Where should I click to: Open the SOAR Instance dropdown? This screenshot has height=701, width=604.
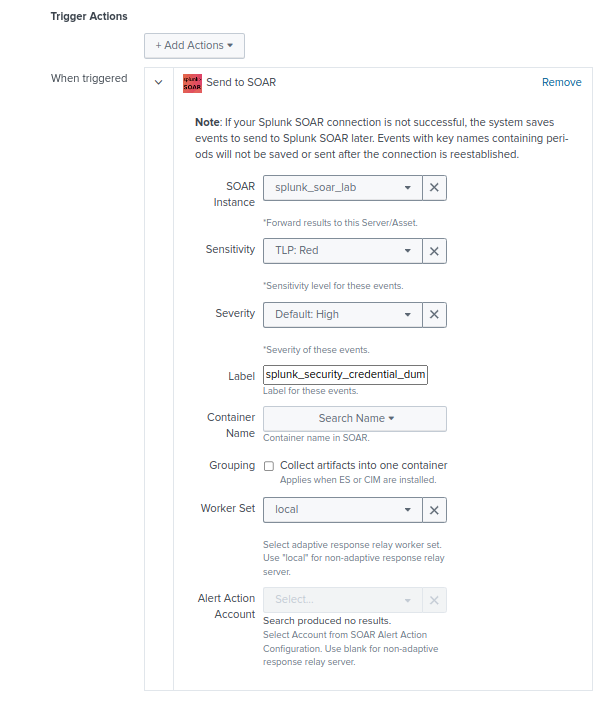(342, 187)
